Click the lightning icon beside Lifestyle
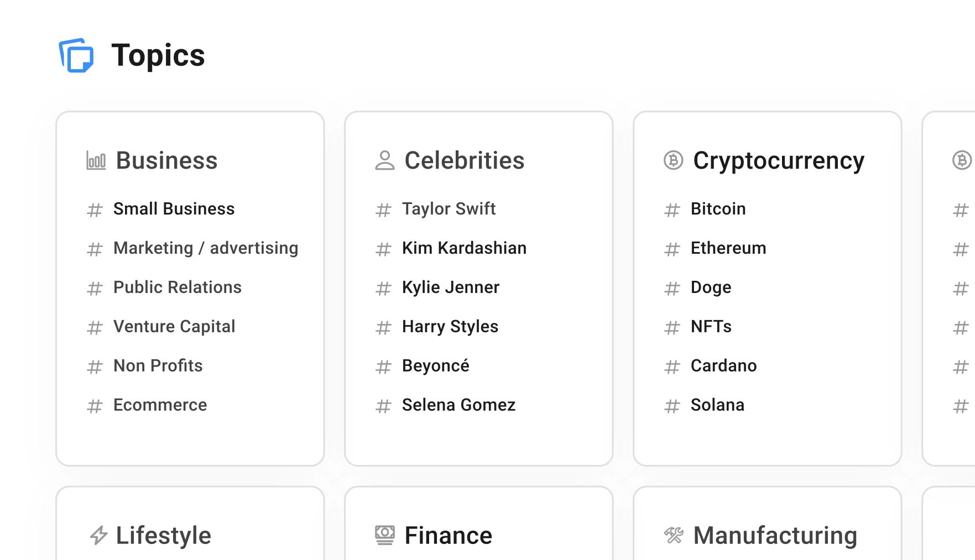 98,535
